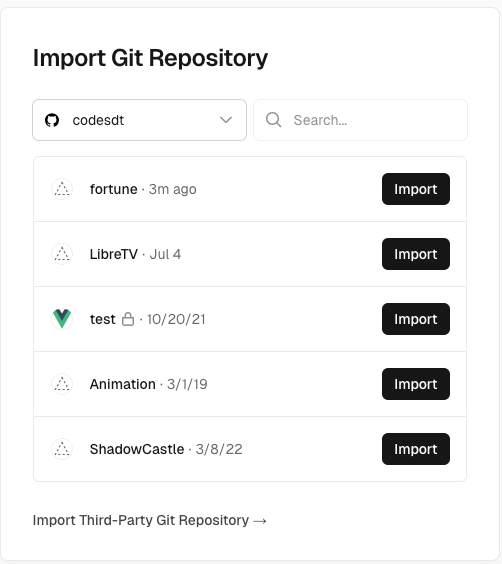Click the GitHub logo in account selector
The height and width of the screenshot is (564, 502).
pos(52,120)
